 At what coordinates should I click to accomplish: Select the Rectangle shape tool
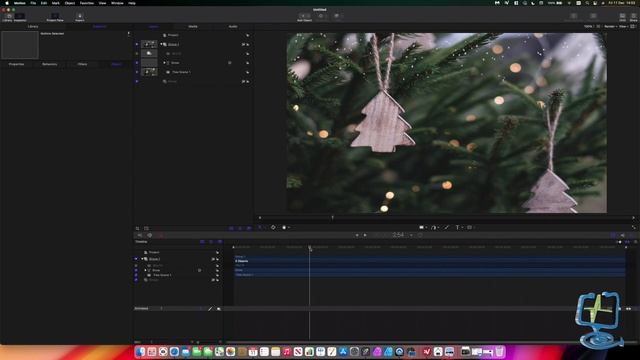421,227
